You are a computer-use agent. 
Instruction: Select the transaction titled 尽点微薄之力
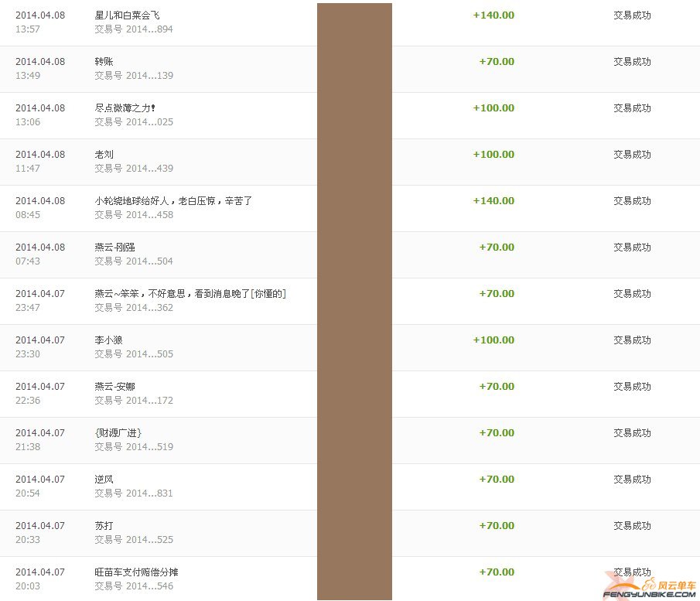pyautogui.click(x=125, y=108)
